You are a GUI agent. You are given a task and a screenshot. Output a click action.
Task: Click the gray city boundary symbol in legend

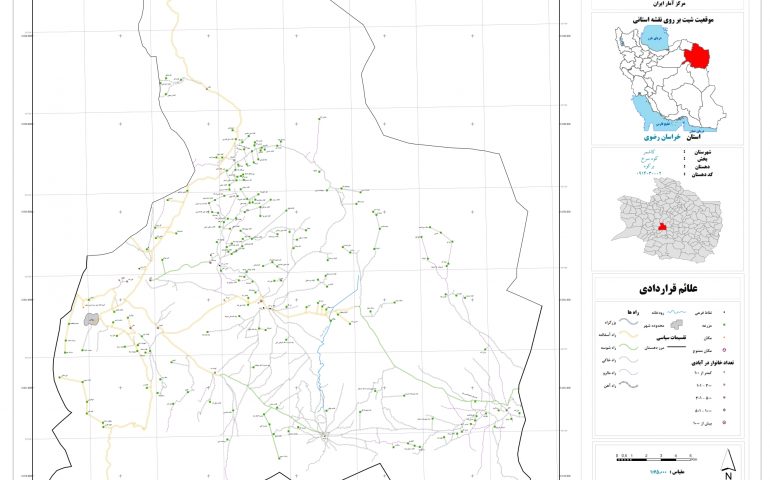tap(677, 324)
